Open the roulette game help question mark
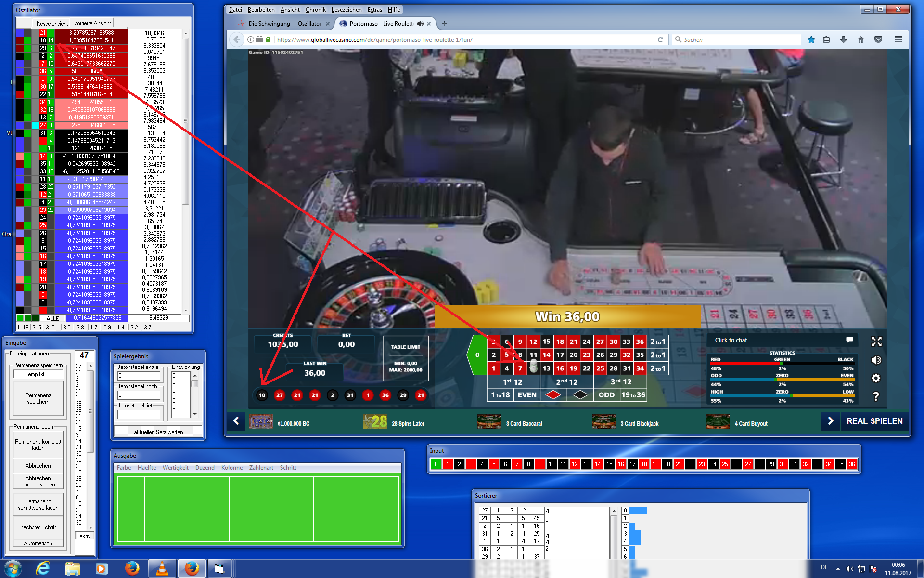The image size is (924, 578). pos(876,396)
